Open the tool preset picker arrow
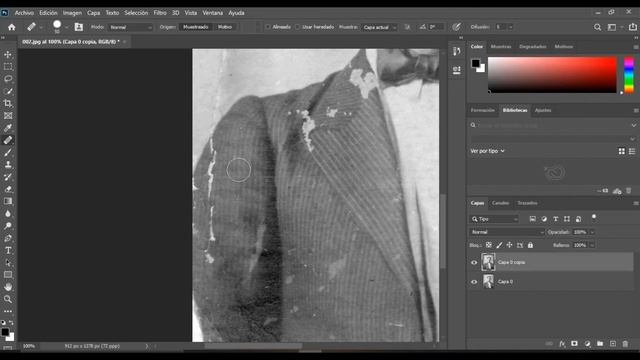640x360 pixels. [x=41, y=27]
